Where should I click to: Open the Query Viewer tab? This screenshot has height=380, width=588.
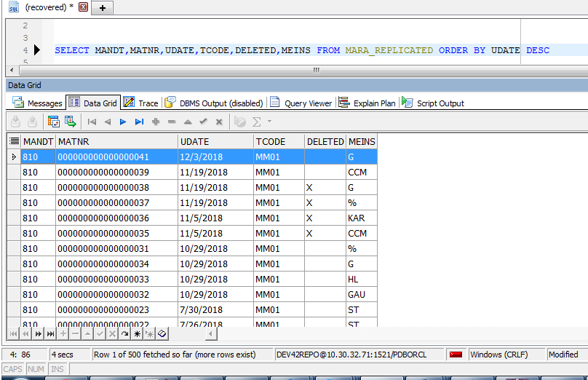[301, 103]
